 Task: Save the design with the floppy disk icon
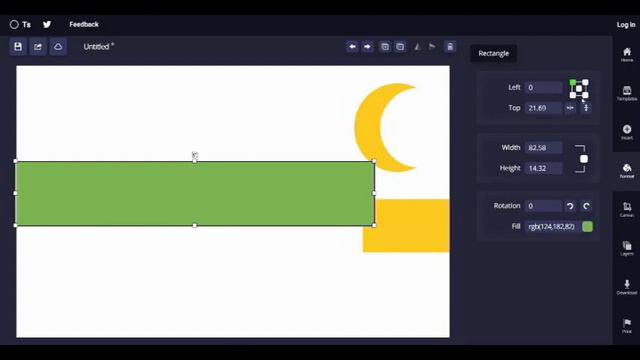point(18,47)
